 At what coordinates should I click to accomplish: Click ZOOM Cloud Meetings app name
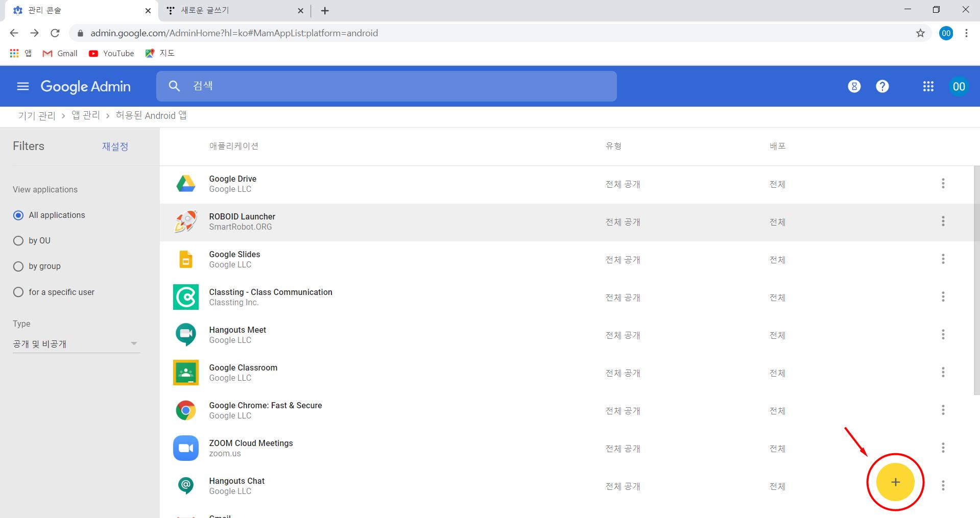pos(251,443)
